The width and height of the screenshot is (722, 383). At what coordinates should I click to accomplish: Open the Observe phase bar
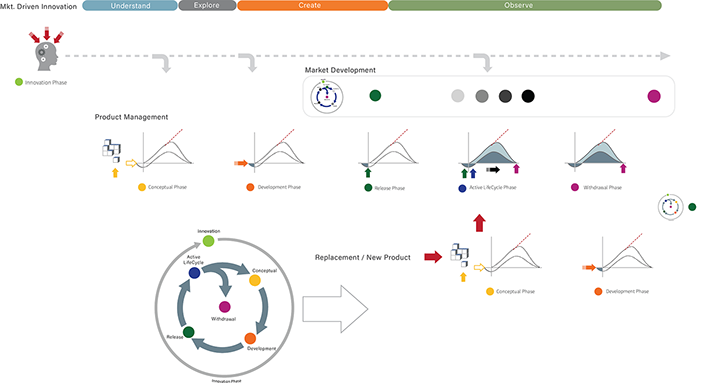coord(525,6)
